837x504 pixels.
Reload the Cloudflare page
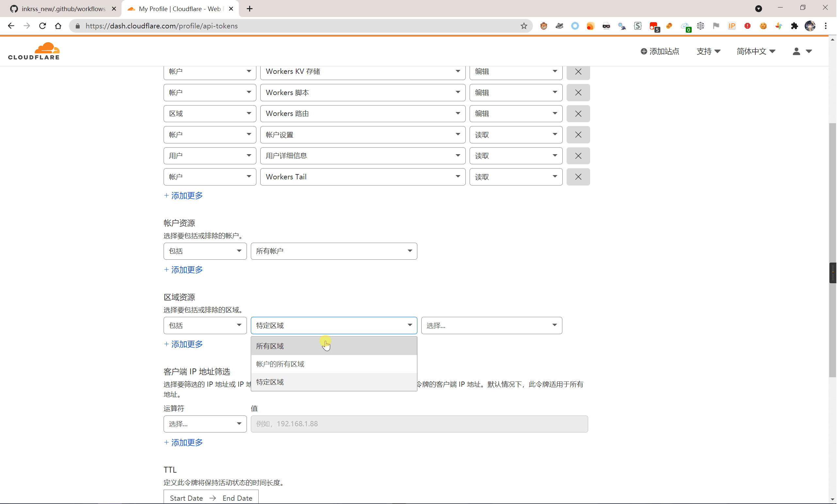tap(42, 26)
